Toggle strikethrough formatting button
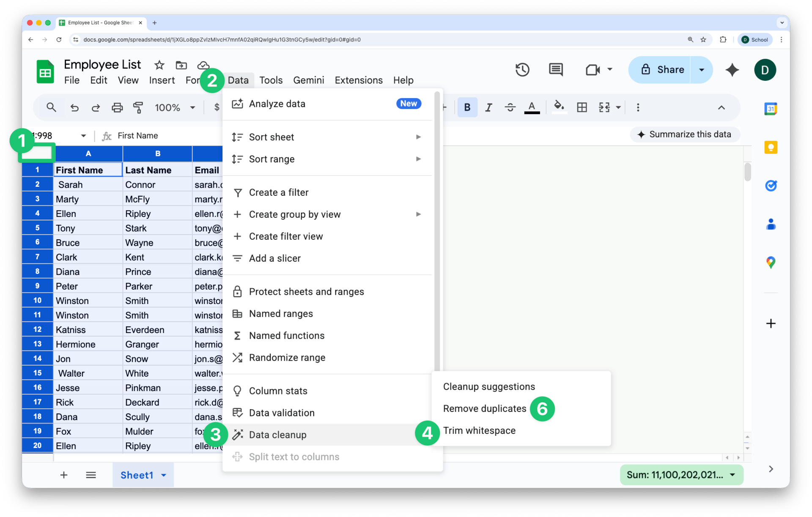The height and width of the screenshot is (517, 812). pyautogui.click(x=510, y=107)
